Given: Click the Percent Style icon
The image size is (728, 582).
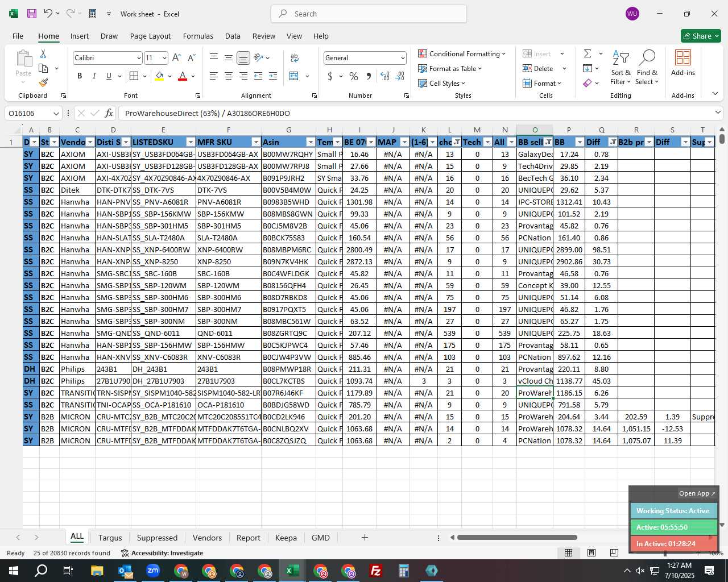Looking at the screenshot, I should coord(354,76).
